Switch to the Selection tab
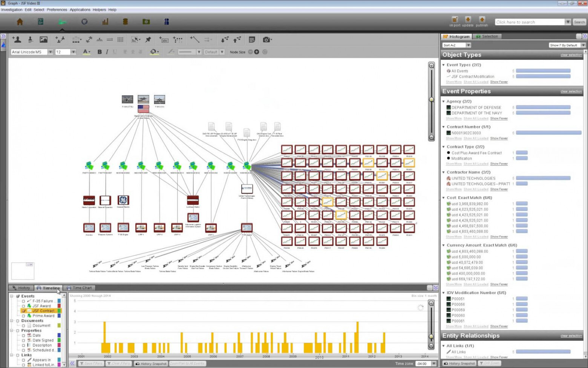The width and height of the screenshot is (588, 368). click(x=487, y=37)
